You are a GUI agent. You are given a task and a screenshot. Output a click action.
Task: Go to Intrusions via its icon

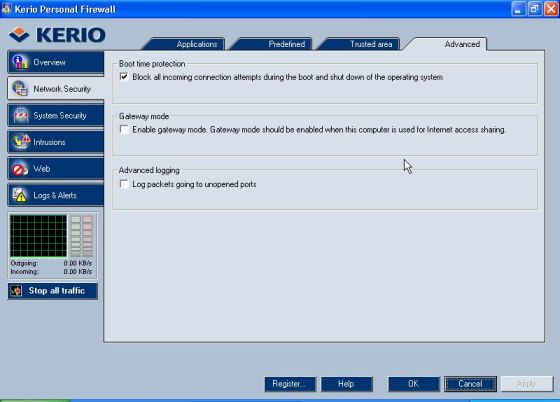[21, 142]
